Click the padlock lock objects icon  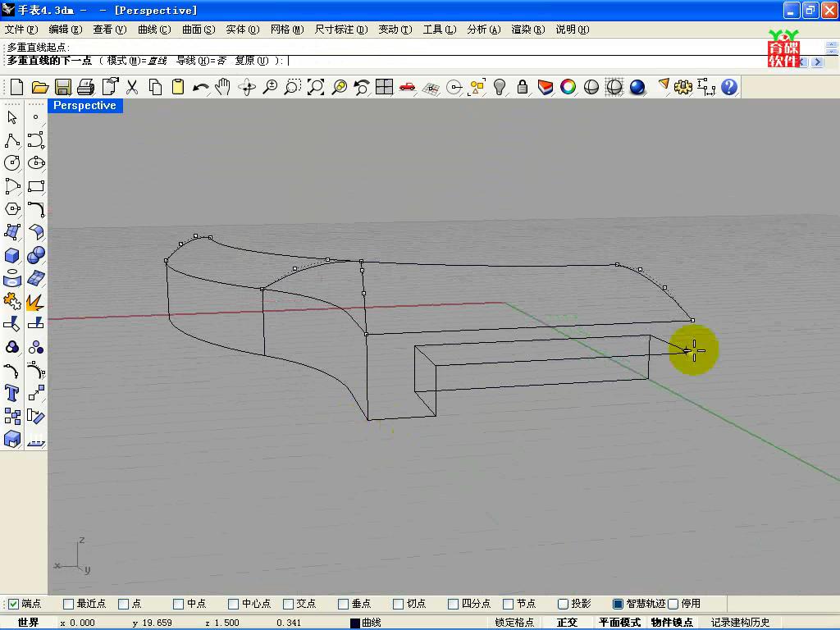523,87
